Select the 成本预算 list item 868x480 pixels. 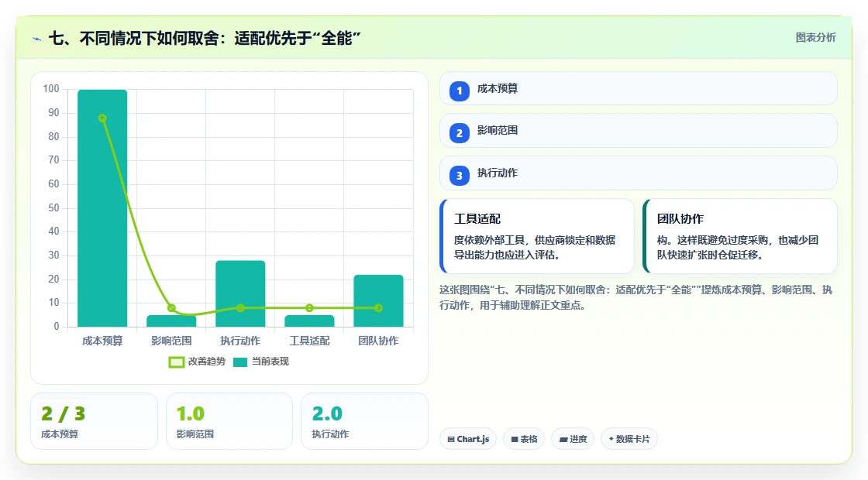[639, 88]
